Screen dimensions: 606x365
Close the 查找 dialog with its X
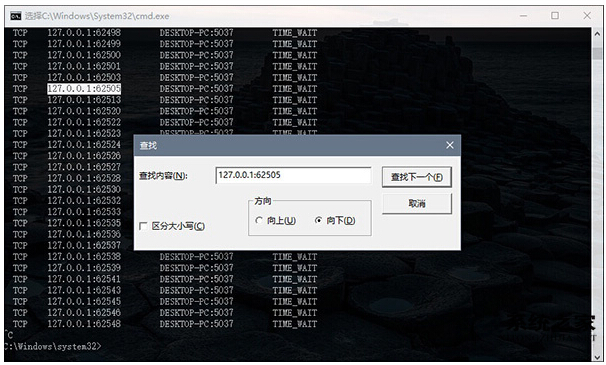(450, 145)
